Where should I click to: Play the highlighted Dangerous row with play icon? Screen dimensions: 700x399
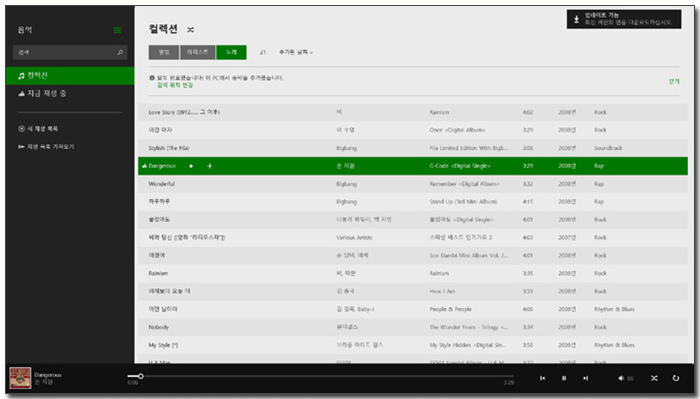coord(191,166)
